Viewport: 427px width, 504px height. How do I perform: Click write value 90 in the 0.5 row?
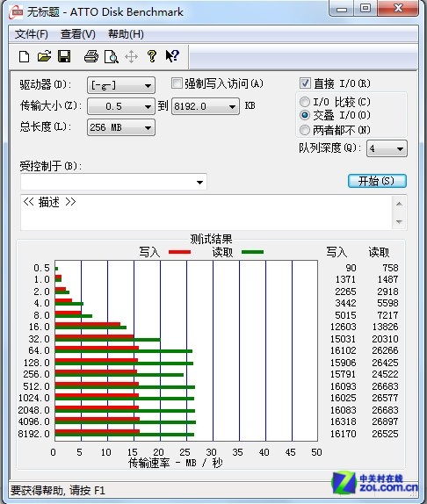(x=351, y=268)
